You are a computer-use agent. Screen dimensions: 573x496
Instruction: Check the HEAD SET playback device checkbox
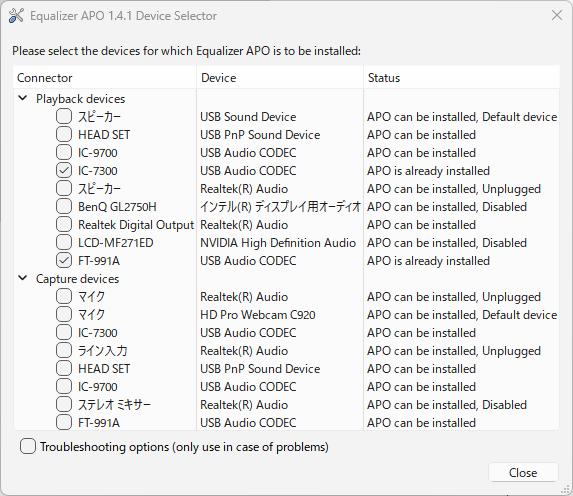tap(64, 135)
